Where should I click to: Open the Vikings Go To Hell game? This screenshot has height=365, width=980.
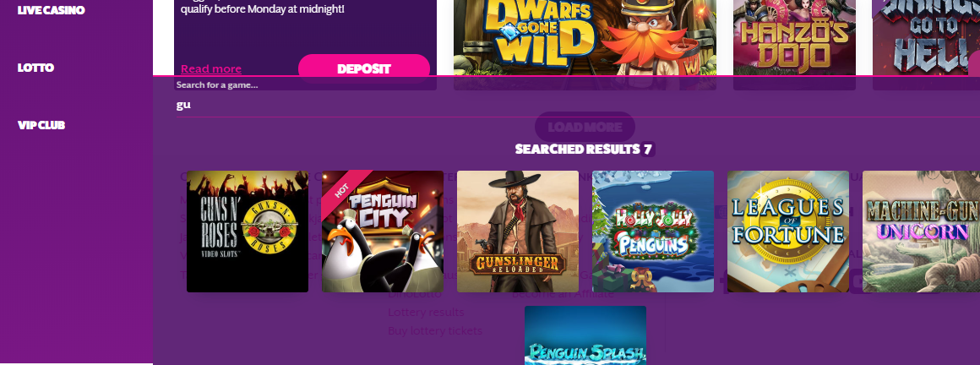(926, 37)
